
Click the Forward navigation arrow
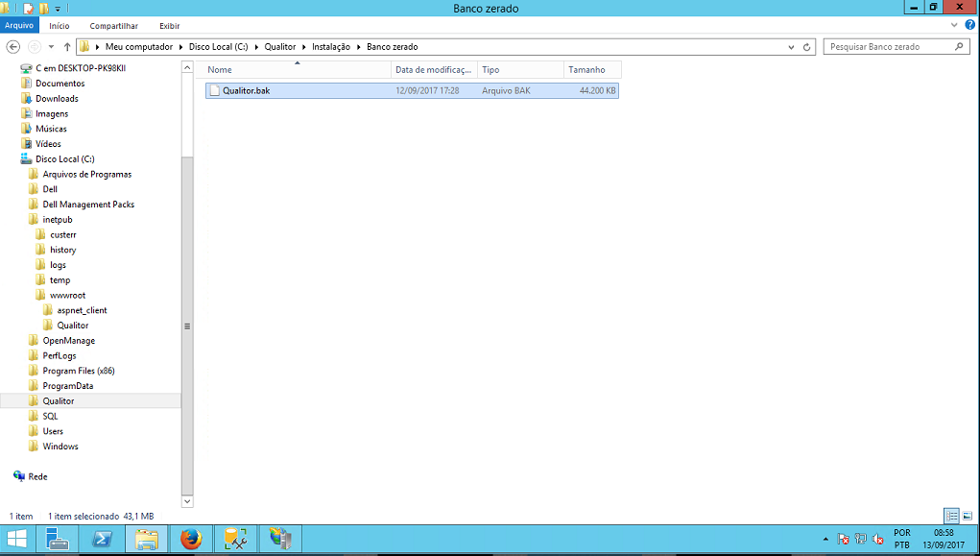click(35, 47)
